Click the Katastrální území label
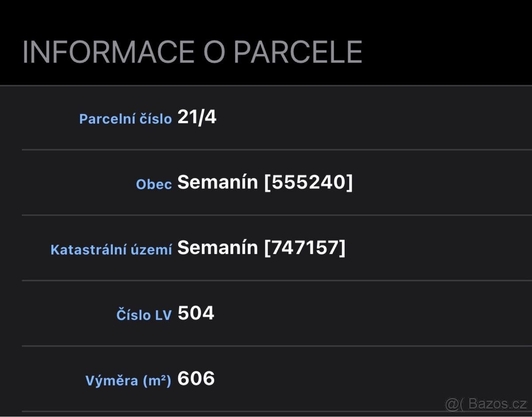 point(111,249)
